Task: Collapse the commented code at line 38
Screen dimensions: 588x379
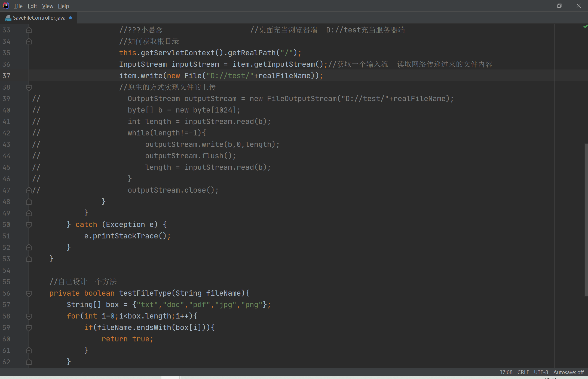Action: pos(29,87)
